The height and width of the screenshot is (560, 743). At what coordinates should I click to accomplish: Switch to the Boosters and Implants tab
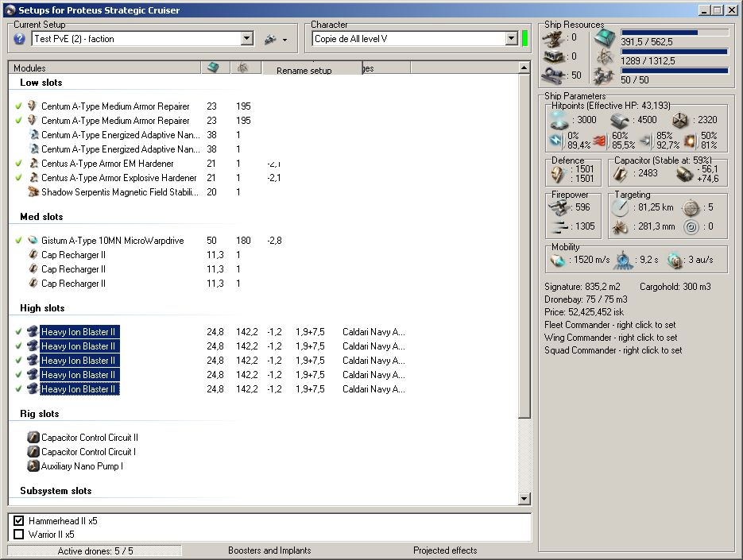click(269, 550)
